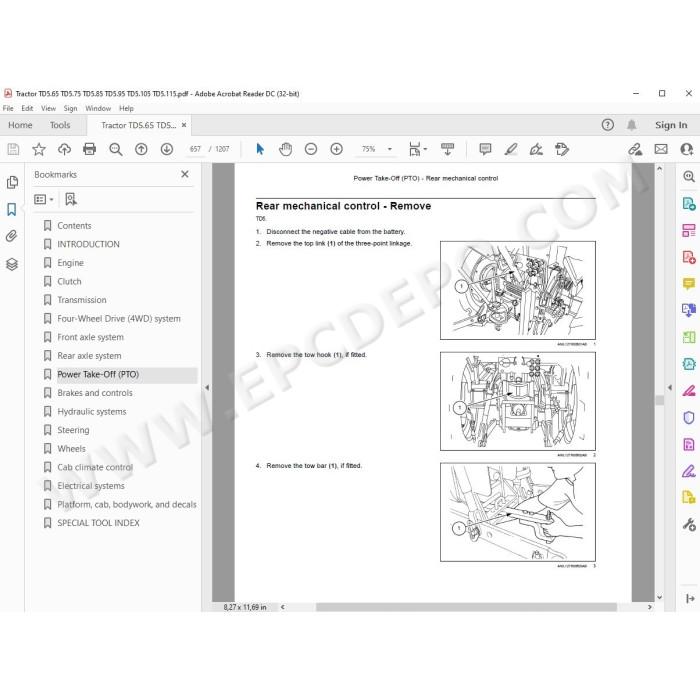Choose the Highlight text pen tool
700x700 pixels.
(511, 149)
